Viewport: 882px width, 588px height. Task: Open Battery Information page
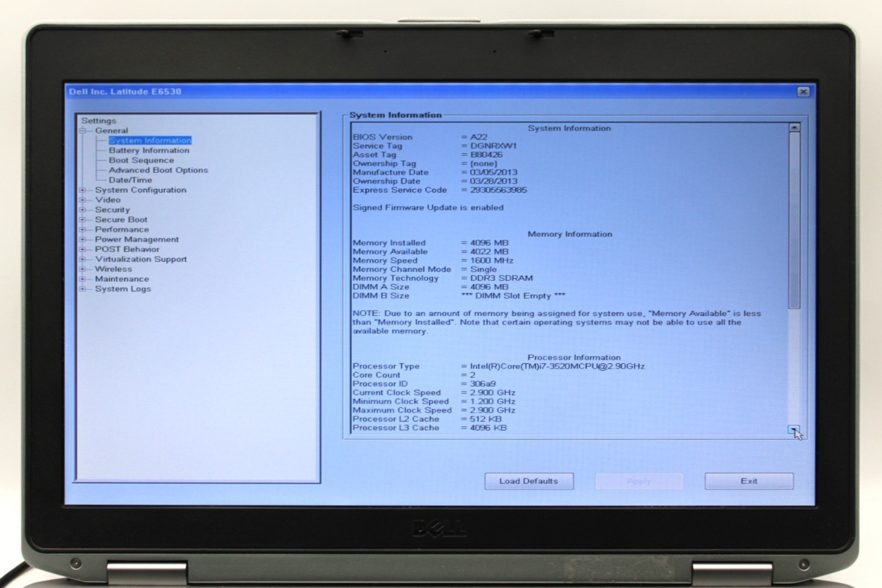point(149,150)
